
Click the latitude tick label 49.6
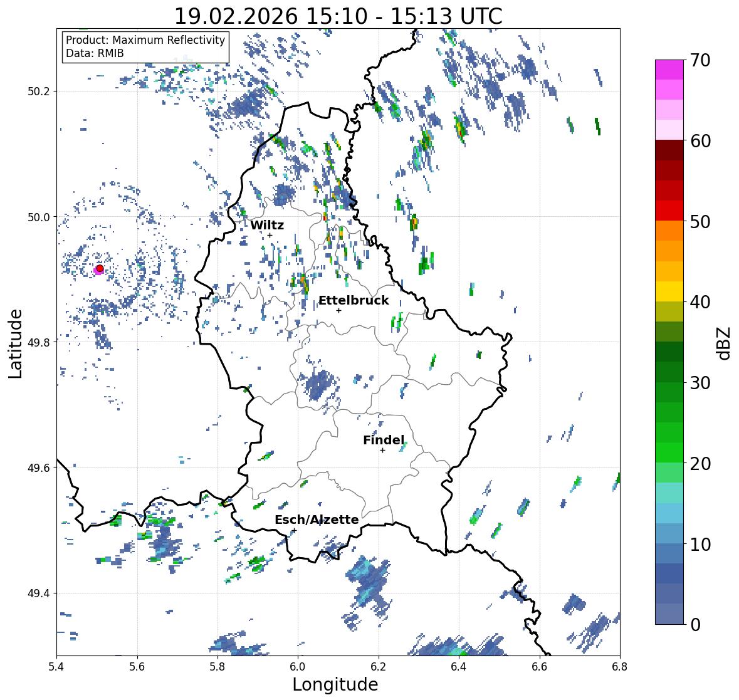point(39,468)
